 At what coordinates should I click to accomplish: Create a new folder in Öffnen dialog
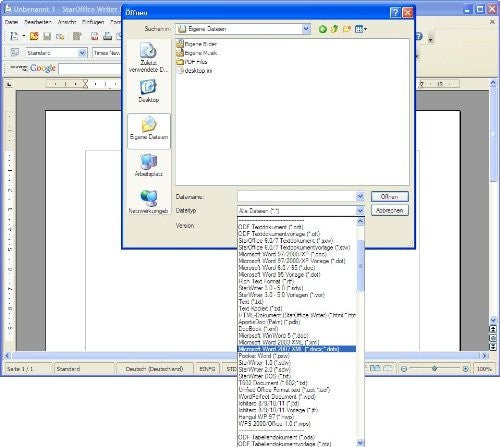tap(347, 29)
